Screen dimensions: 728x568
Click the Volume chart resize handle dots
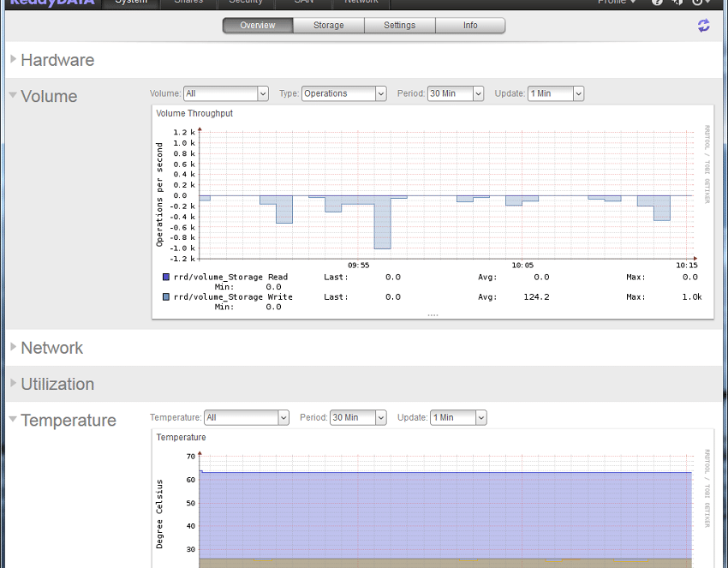433,315
